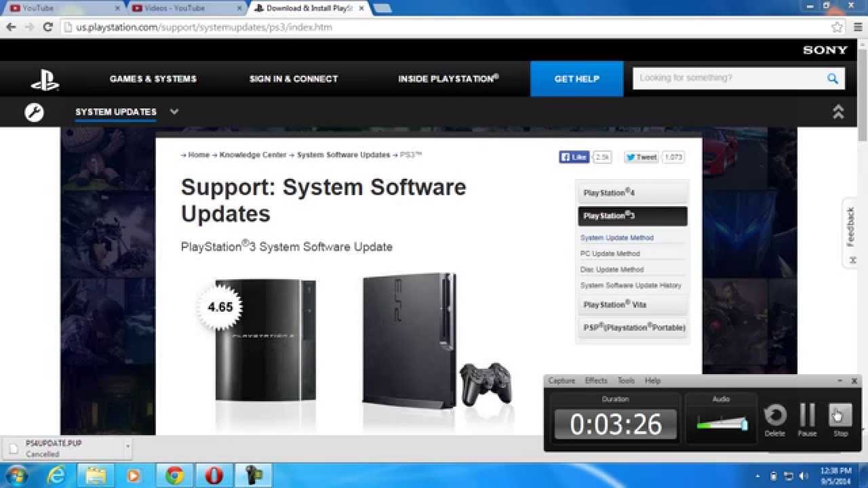Click the browser address bar

[x=444, y=27]
